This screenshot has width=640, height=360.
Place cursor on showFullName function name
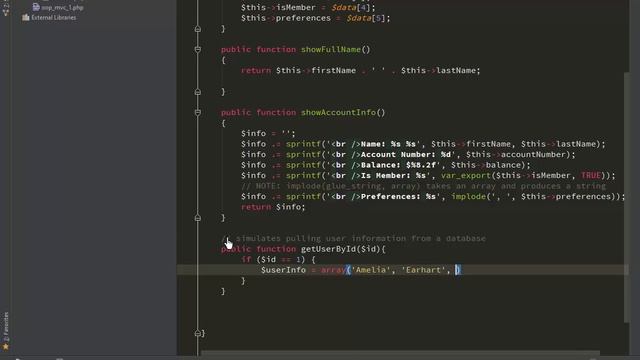pos(331,49)
